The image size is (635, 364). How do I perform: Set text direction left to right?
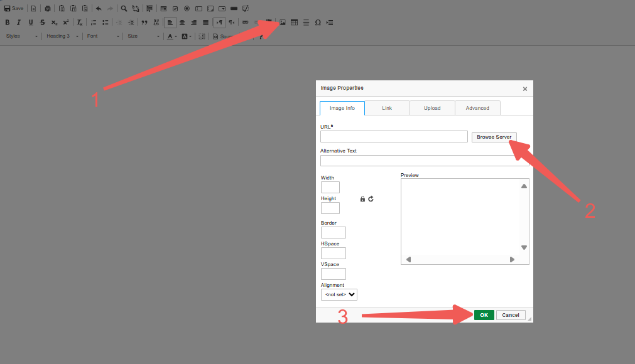click(219, 23)
